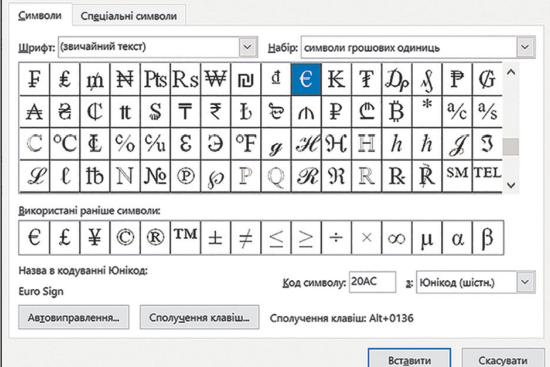This screenshot has height=367, width=550.
Task: Choose the service mark SM symbol
Action: click(x=457, y=176)
